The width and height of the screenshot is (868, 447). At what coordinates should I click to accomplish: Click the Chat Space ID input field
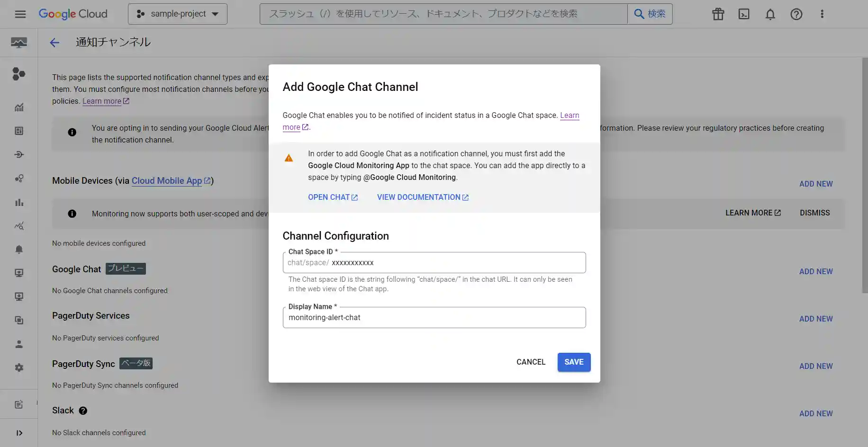coord(434,263)
